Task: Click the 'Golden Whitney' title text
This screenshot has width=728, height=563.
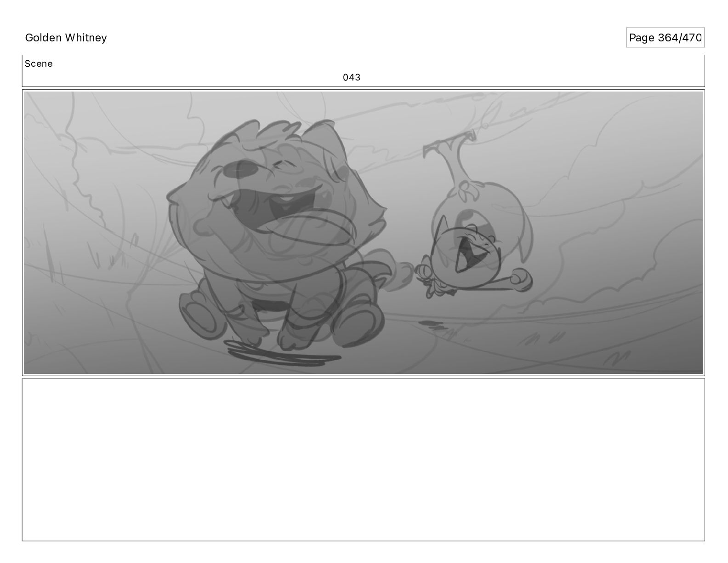Action: point(66,38)
